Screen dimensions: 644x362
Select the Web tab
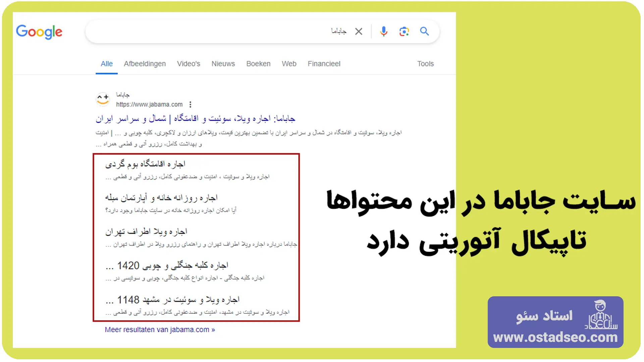click(x=289, y=64)
